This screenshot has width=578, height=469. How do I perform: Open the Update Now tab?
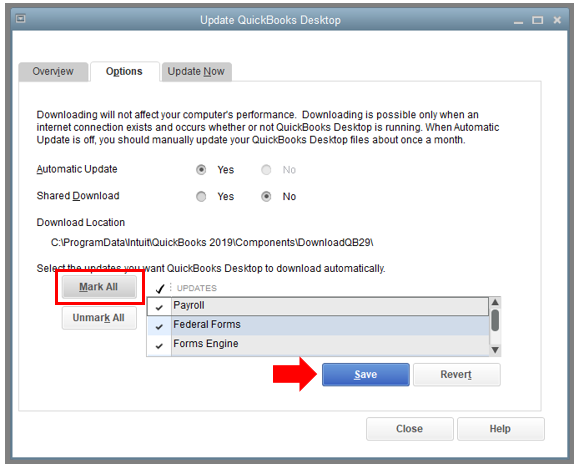tap(196, 72)
